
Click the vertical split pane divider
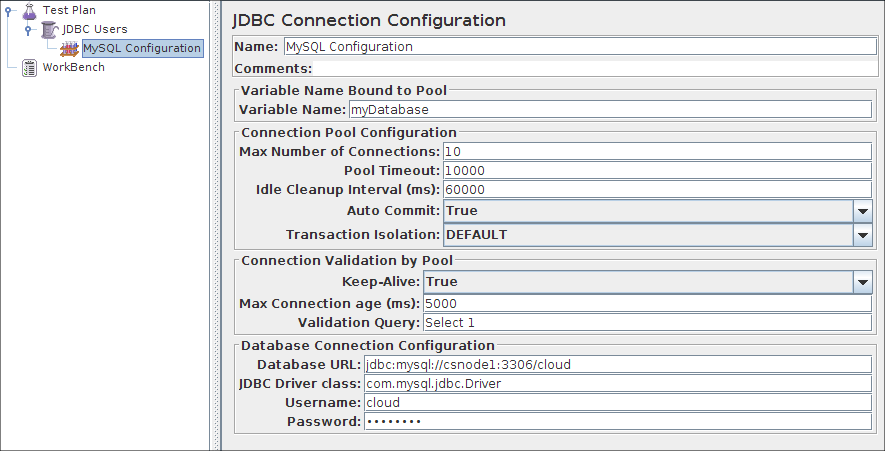[215, 225]
